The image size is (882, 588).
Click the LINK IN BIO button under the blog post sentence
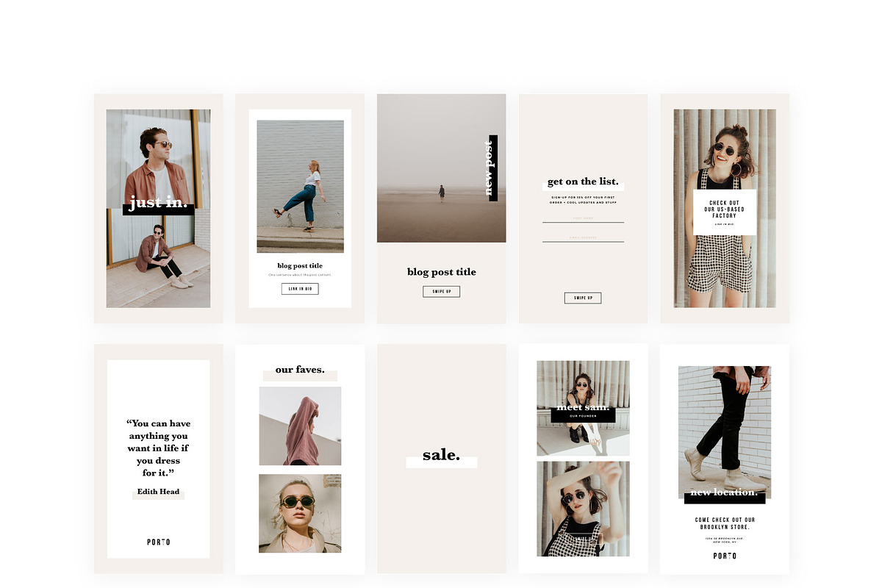[300, 289]
